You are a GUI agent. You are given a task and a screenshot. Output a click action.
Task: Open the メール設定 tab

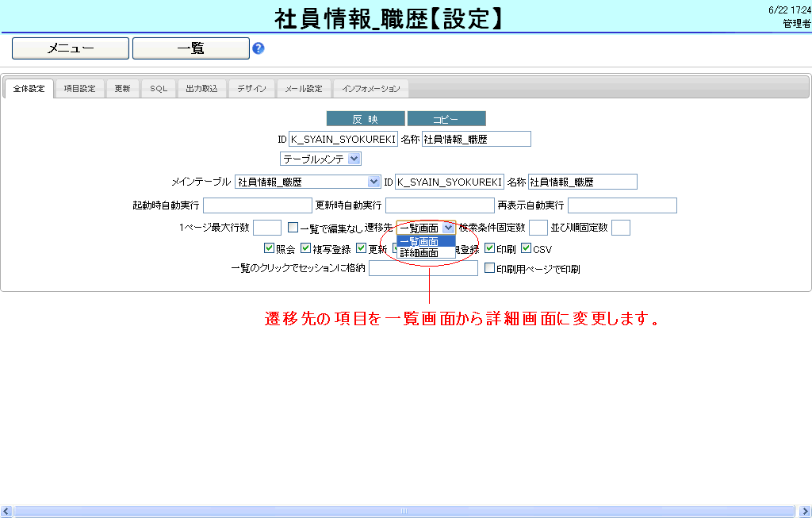(304, 89)
